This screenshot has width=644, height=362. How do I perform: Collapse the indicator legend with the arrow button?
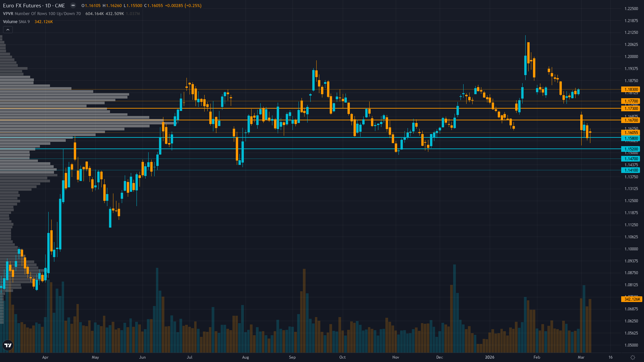tap(7, 29)
